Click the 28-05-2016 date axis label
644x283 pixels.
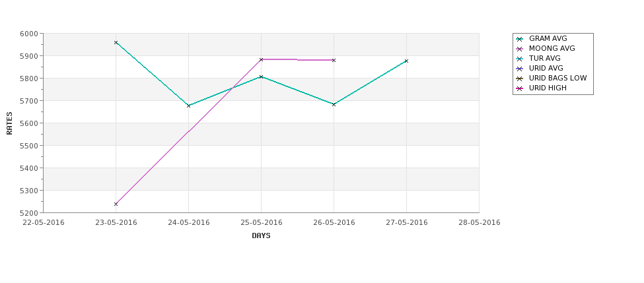point(480,223)
